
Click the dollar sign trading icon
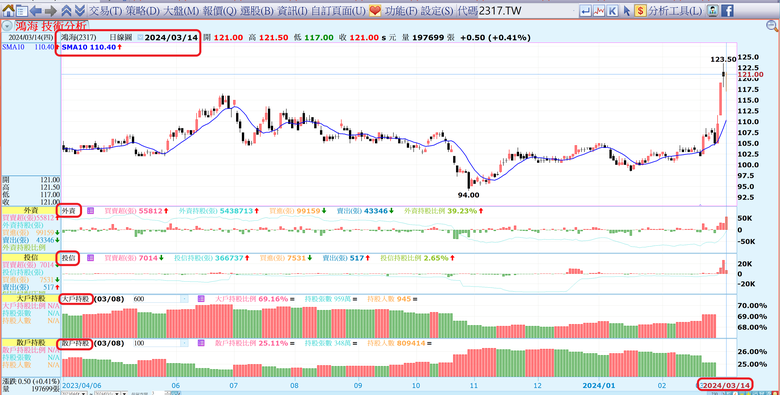tap(640, 10)
